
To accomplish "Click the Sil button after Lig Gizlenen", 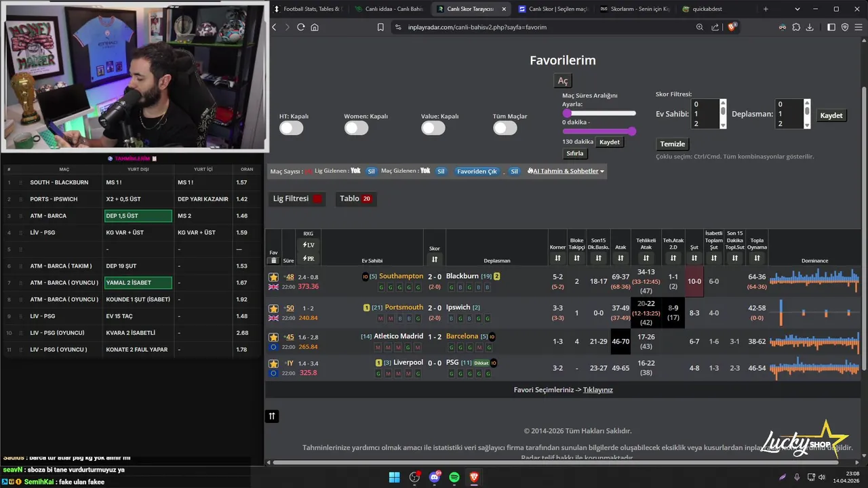I will tap(371, 171).
